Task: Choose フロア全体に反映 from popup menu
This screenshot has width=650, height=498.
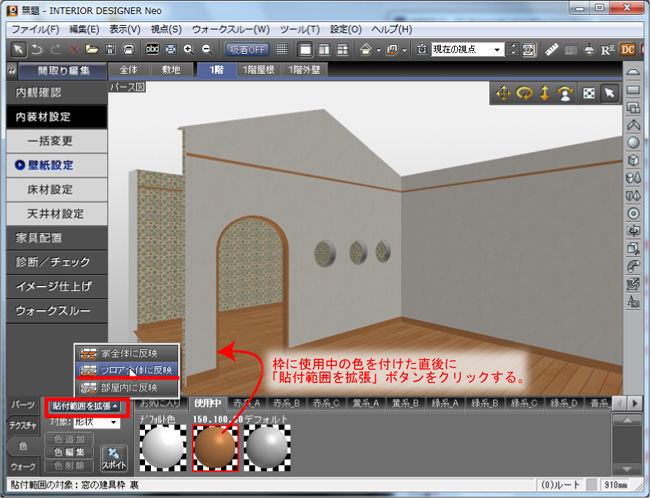Action: (x=129, y=369)
